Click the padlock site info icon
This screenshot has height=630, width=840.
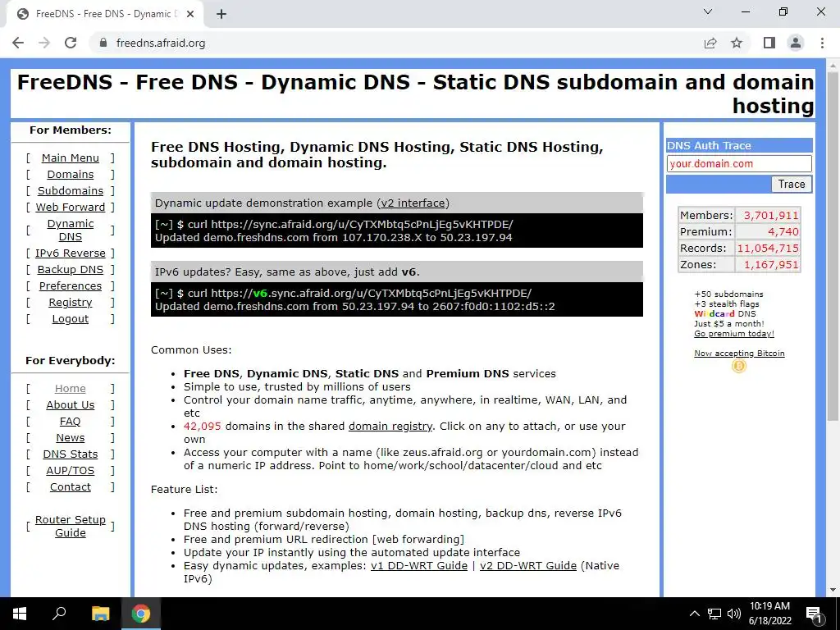coord(103,43)
